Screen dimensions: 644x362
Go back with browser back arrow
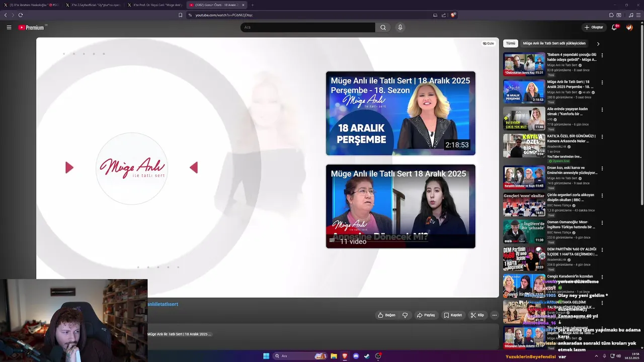coord(6,15)
